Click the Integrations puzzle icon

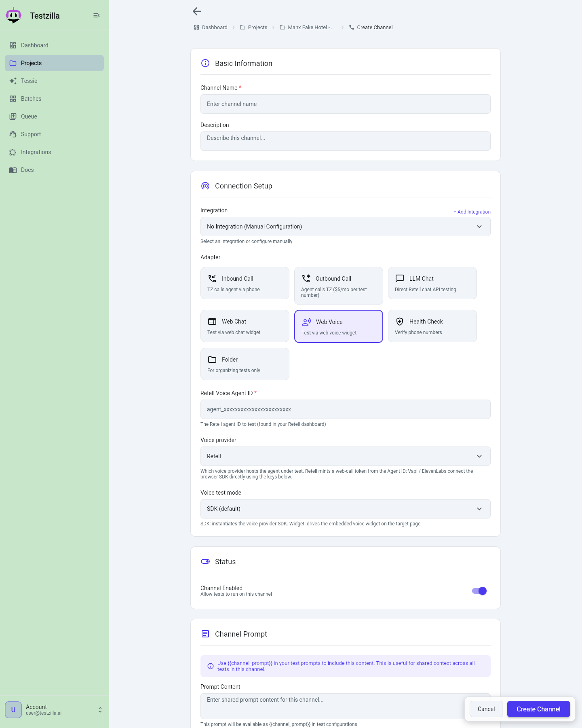13,152
